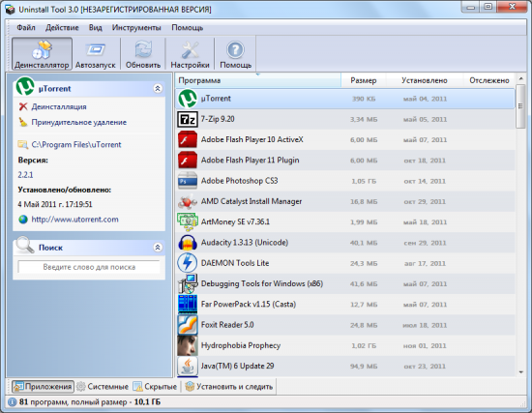Screen dimensions: 532x413
Task: Click the Far PowerPack icon
Action: [x=188, y=304]
